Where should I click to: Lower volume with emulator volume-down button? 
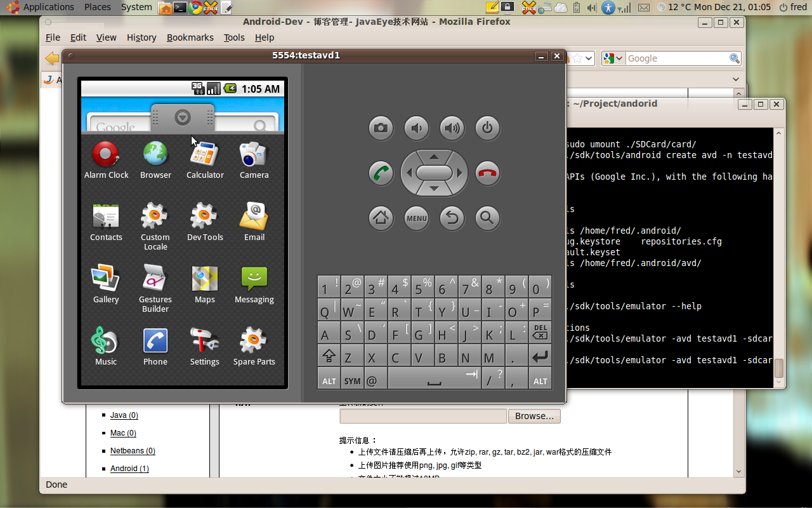(x=416, y=128)
